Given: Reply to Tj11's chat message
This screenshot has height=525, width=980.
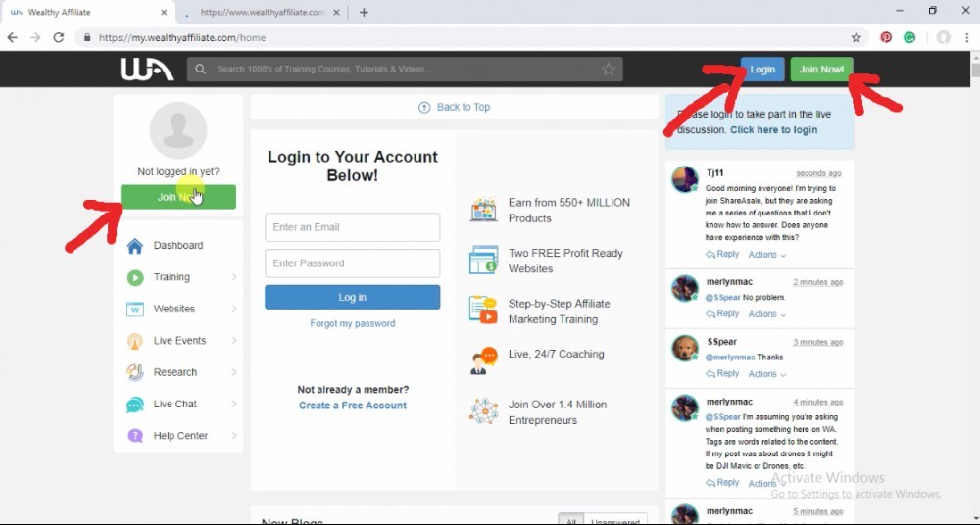Looking at the screenshot, I should 722,255.
